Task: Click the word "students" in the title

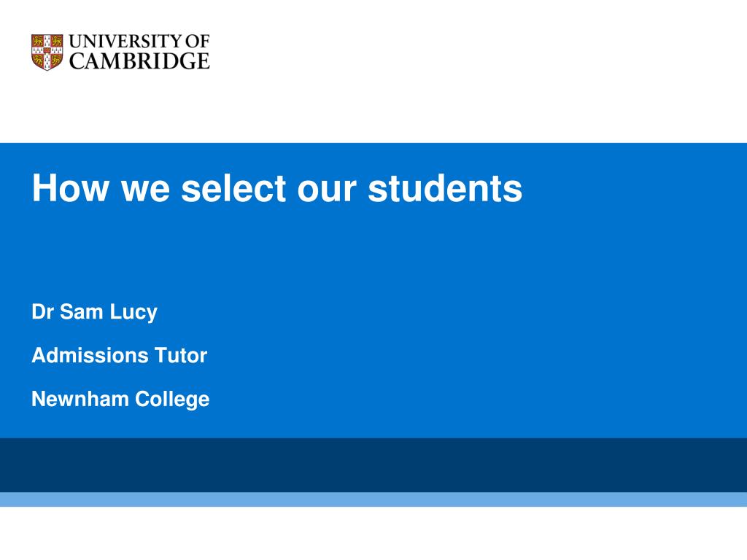Action: coord(445,188)
